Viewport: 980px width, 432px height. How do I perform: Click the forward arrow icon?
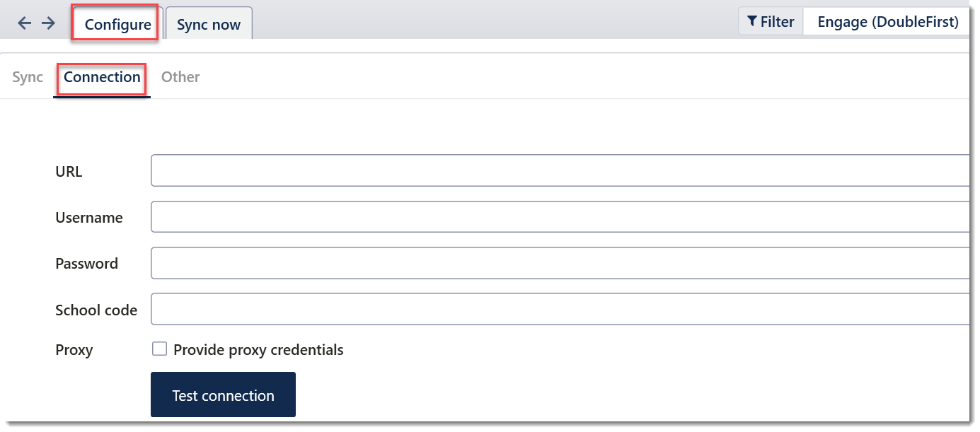click(x=48, y=23)
